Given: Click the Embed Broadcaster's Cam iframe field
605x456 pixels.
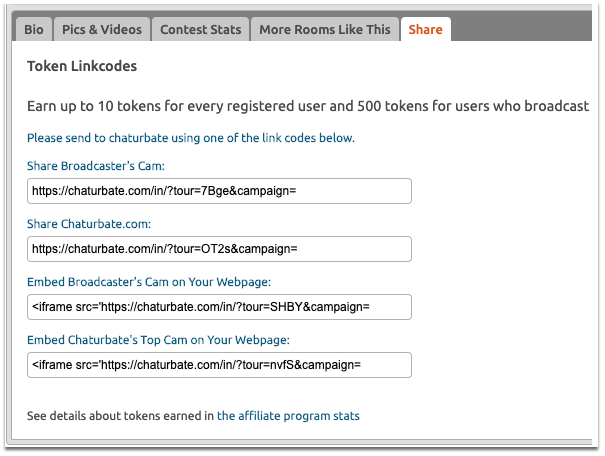Looking at the screenshot, I should coord(219,307).
